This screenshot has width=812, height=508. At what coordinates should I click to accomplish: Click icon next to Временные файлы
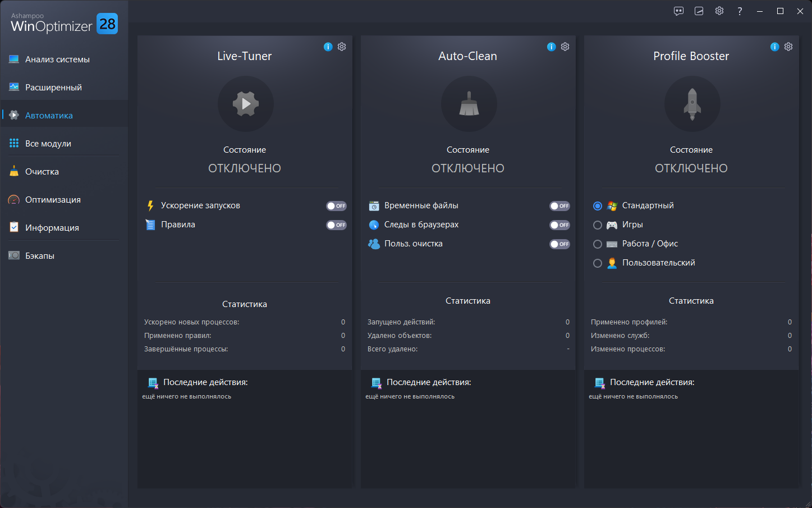click(374, 206)
